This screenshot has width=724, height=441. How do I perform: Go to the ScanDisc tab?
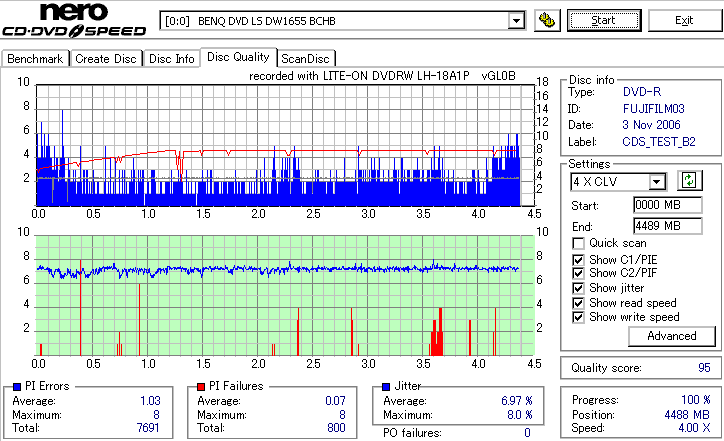[x=305, y=59]
